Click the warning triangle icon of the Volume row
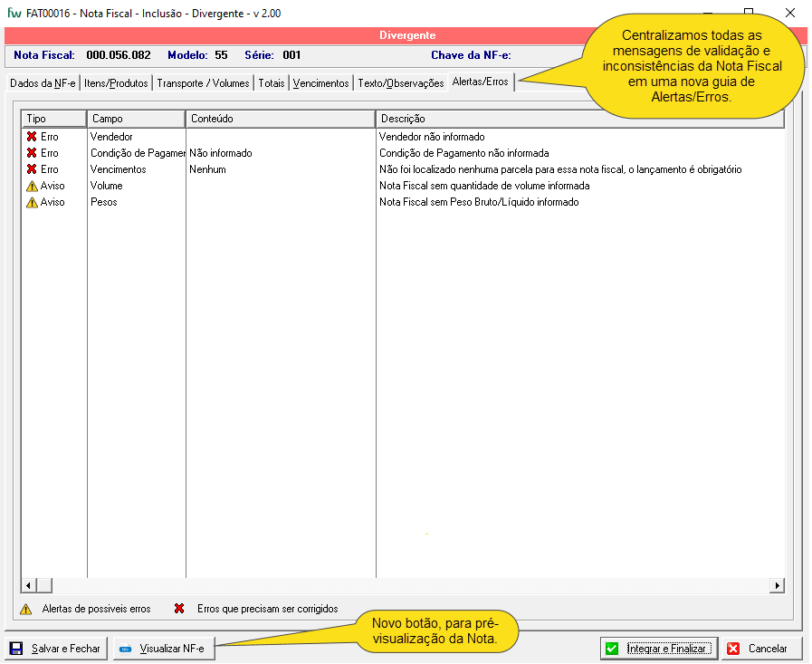The width and height of the screenshot is (812, 664). (x=32, y=186)
